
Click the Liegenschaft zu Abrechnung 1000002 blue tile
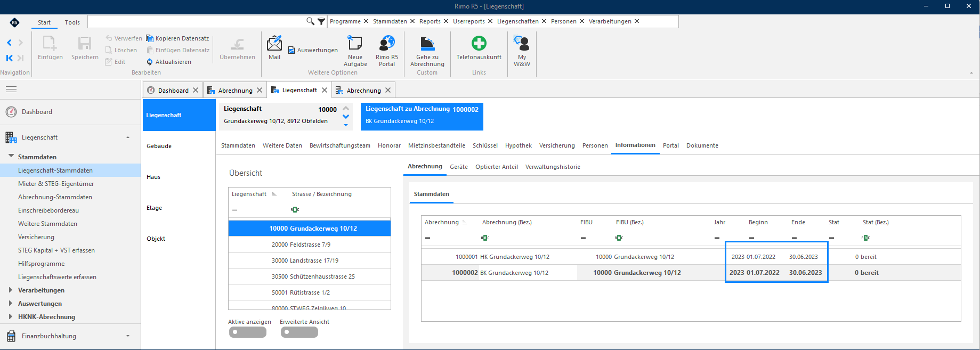[422, 116]
